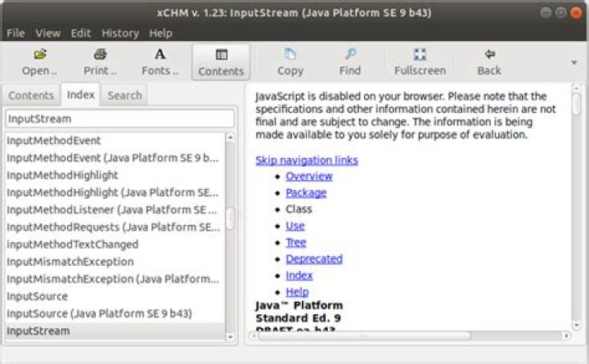589x364 pixels.
Task: Minimize the xCHM window
Action: tap(546, 13)
